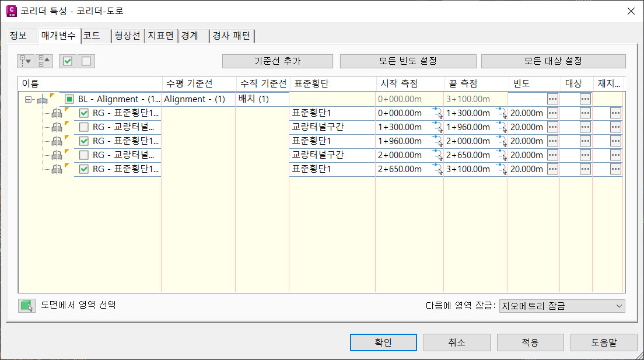Screen dimensions: 644x360
Task: Click the 이름 column header
Action: click(x=90, y=84)
